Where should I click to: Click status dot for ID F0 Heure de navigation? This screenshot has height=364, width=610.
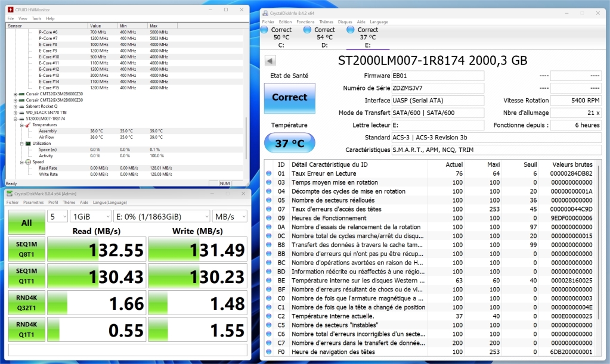269,351
